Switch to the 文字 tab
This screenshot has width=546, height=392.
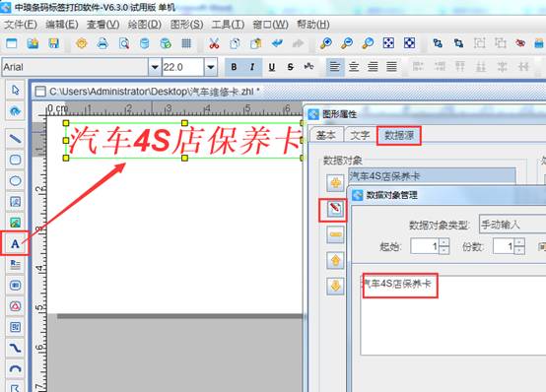coord(360,135)
